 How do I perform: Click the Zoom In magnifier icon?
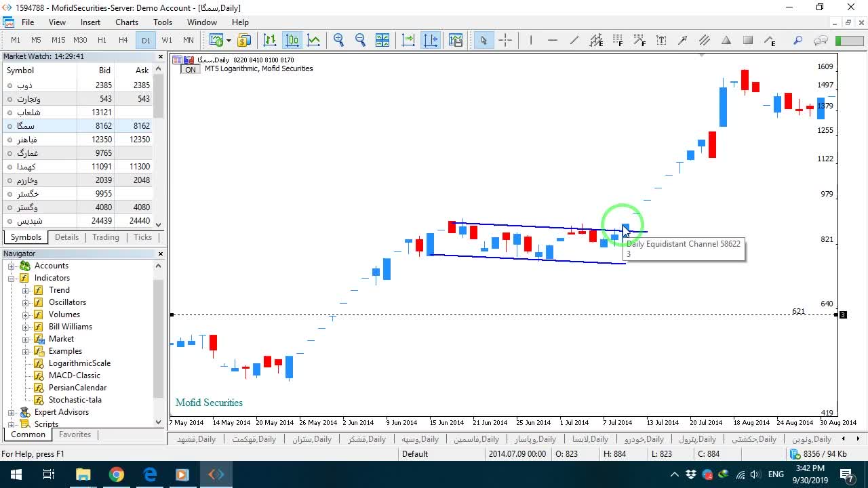pyautogui.click(x=338, y=40)
